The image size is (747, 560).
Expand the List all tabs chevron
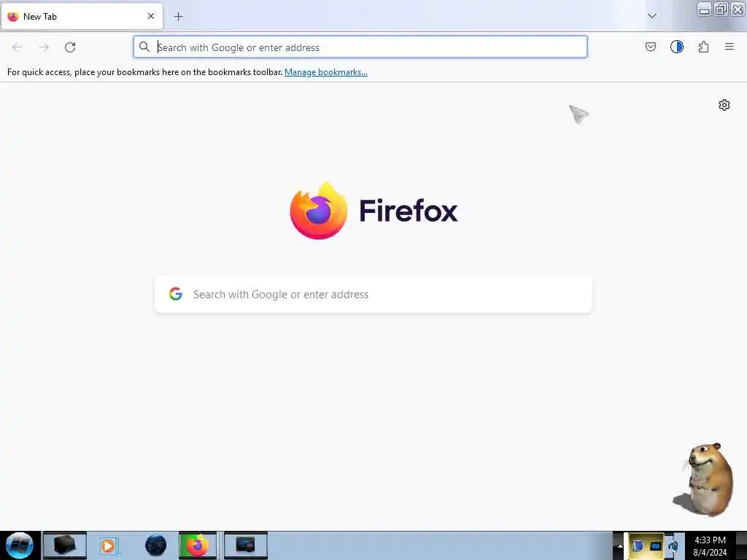tap(651, 16)
